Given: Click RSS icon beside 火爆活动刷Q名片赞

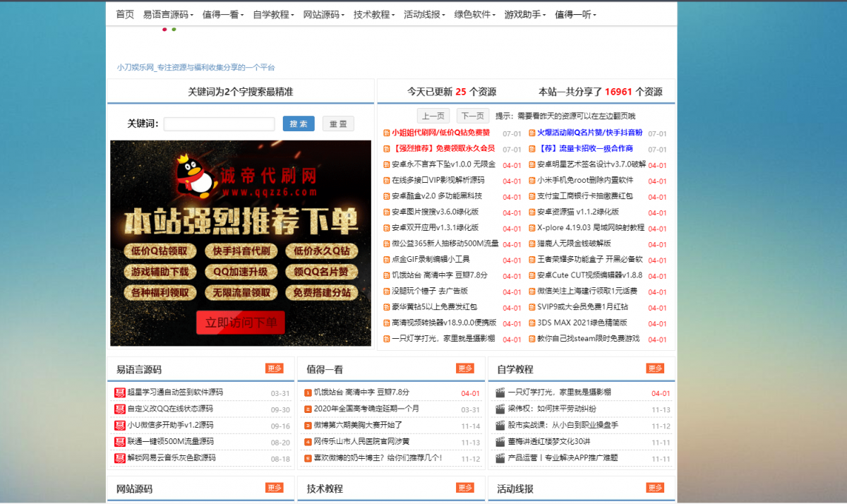Looking at the screenshot, I should pos(531,133).
